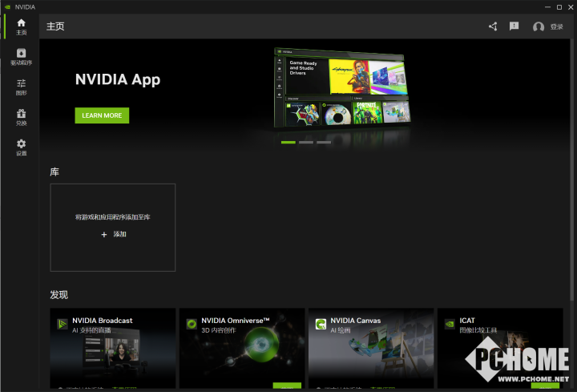Viewport: 577px width, 392px height.
Task: Select the first carousel indicator
Action: tap(288, 143)
